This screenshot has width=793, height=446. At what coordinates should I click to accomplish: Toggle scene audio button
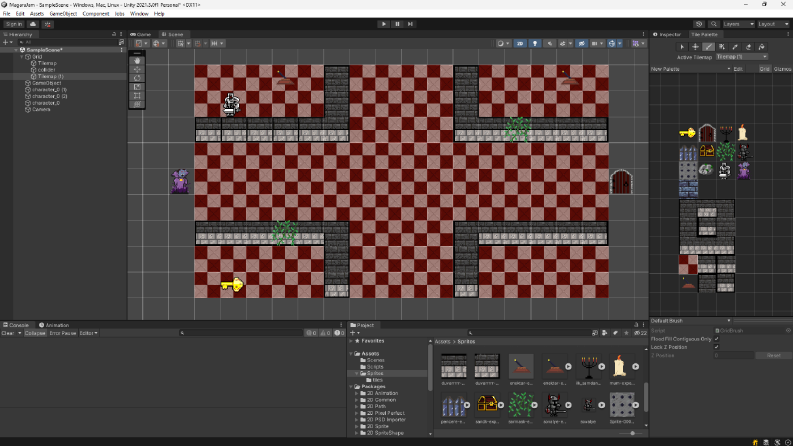coord(550,43)
